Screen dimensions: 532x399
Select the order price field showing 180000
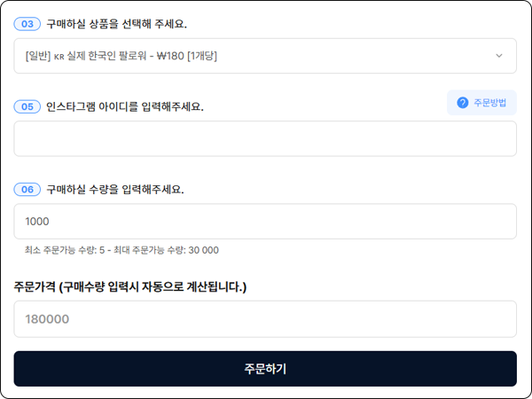[x=264, y=319]
